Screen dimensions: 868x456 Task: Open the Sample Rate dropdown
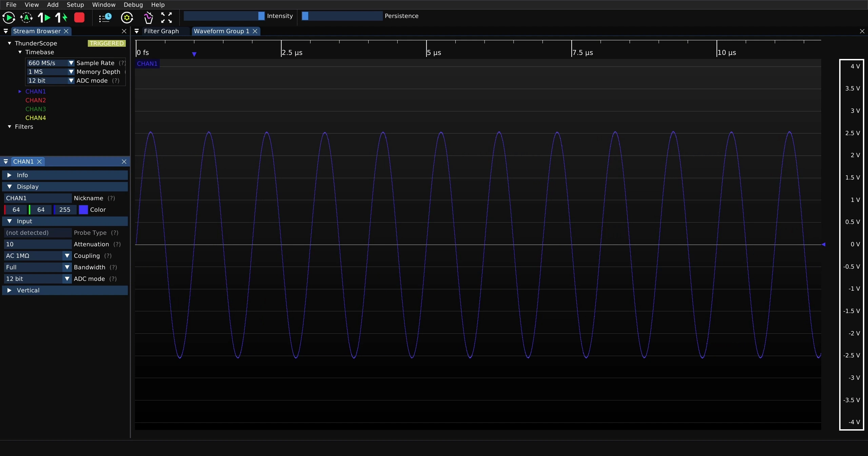point(51,63)
